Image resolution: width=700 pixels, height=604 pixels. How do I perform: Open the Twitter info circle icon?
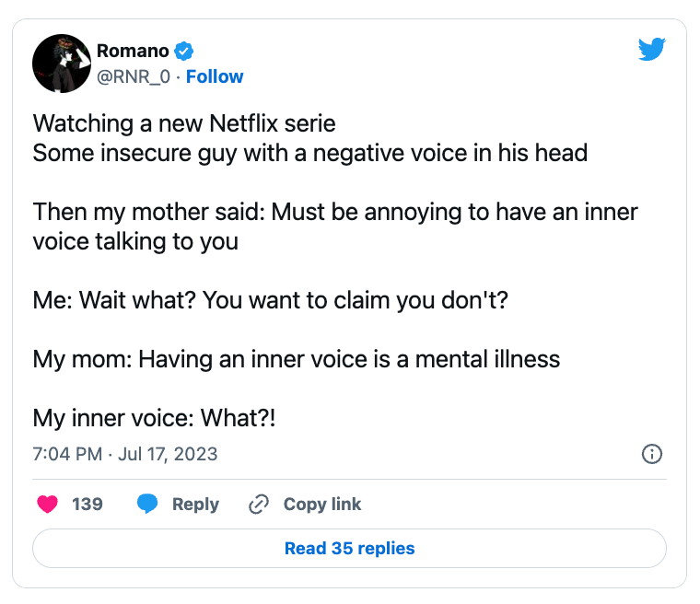(x=651, y=454)
